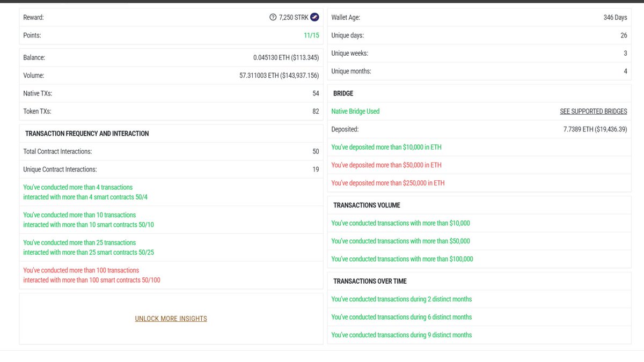Click TRANSACTIONS VOLUME heading
The width and height of the screenshot is (644, 362).
point(367,205)
